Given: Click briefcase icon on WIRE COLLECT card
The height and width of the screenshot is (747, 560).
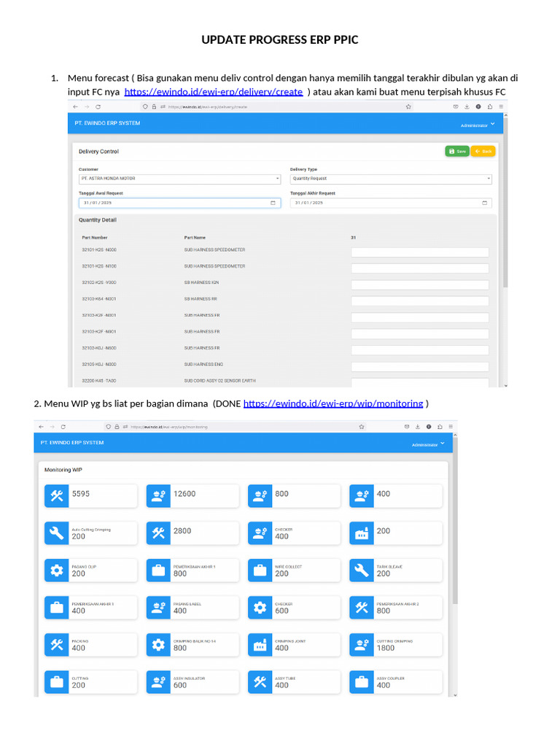Looking at the screenshot, I should click(260, 570).
